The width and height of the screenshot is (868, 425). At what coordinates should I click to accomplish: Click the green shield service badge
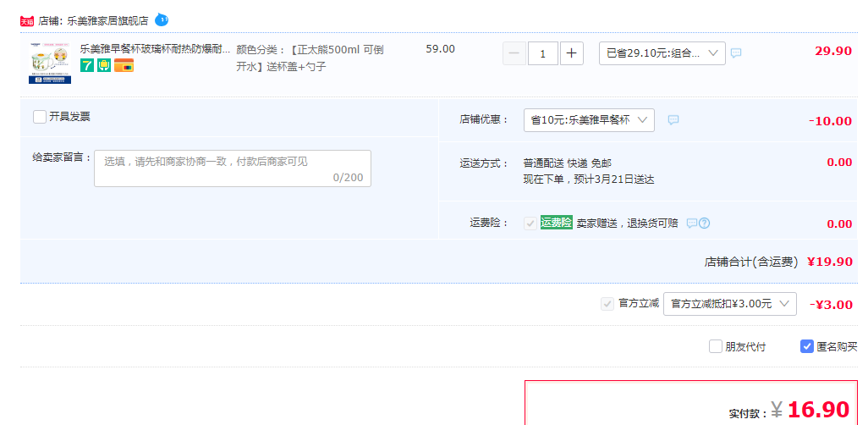(x=104, y=66)
